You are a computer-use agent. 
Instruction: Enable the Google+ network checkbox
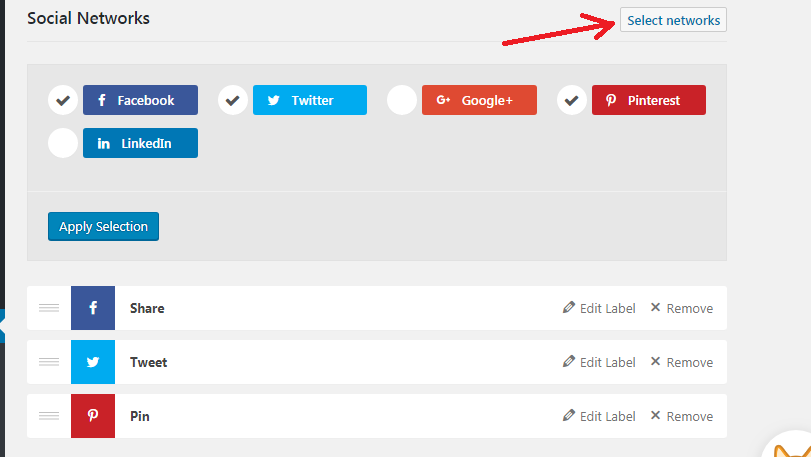click(402, 100)
